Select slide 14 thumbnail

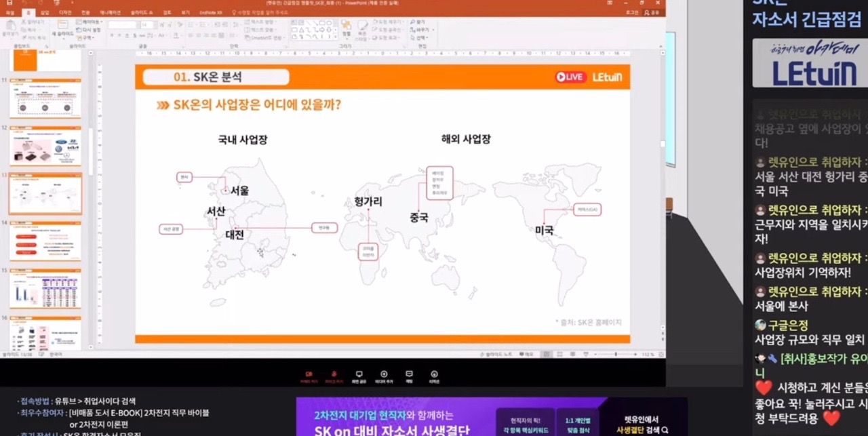pos(45,241)
